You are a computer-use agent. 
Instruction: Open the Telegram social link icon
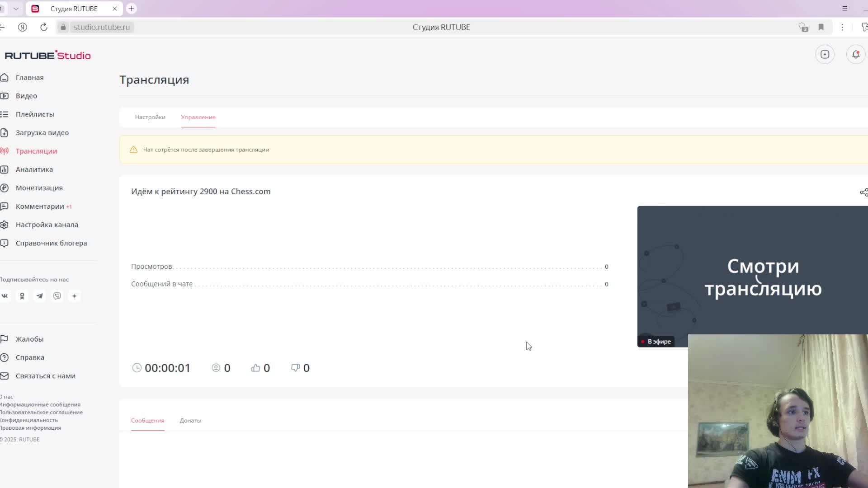[40, 296]
